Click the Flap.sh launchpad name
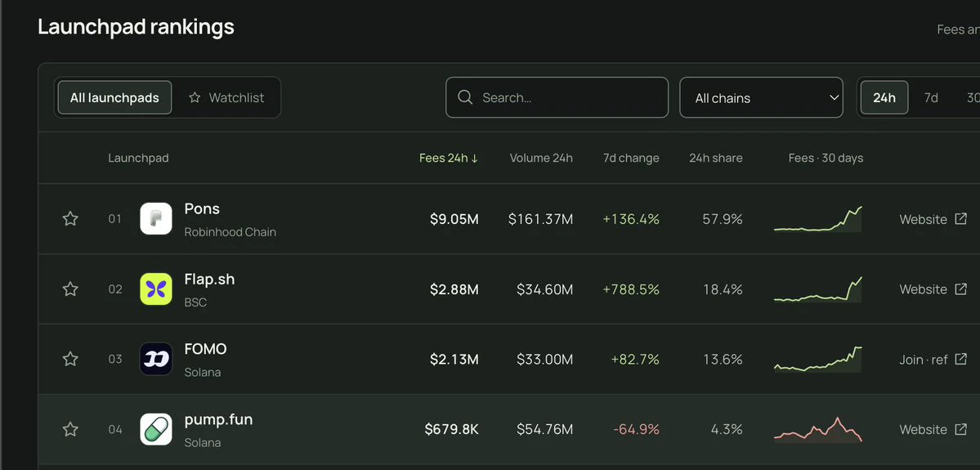 pos(209,280)
